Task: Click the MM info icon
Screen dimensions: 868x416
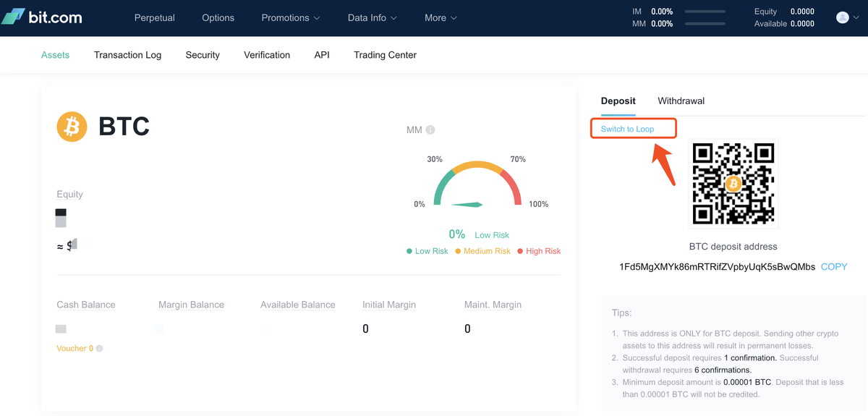Action: pos(430,130)
